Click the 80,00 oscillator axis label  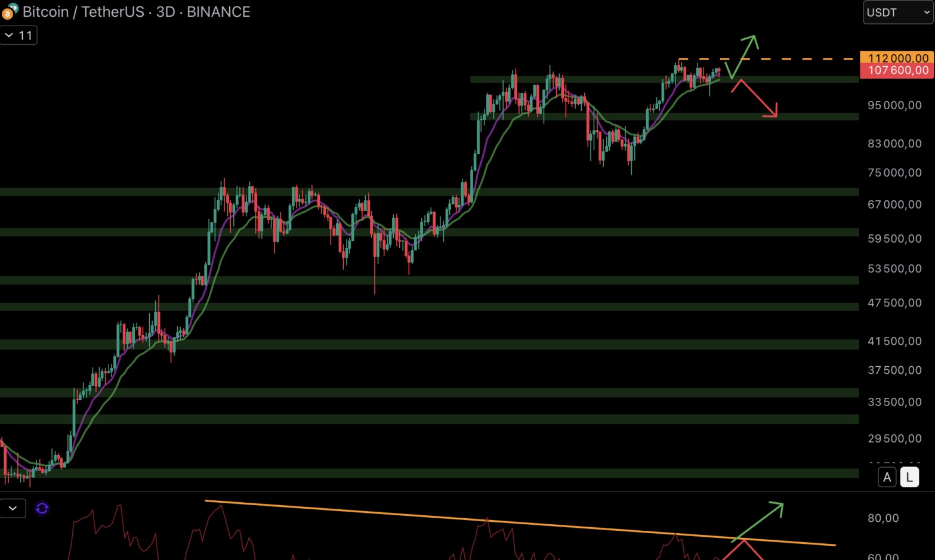pos(883,518)
